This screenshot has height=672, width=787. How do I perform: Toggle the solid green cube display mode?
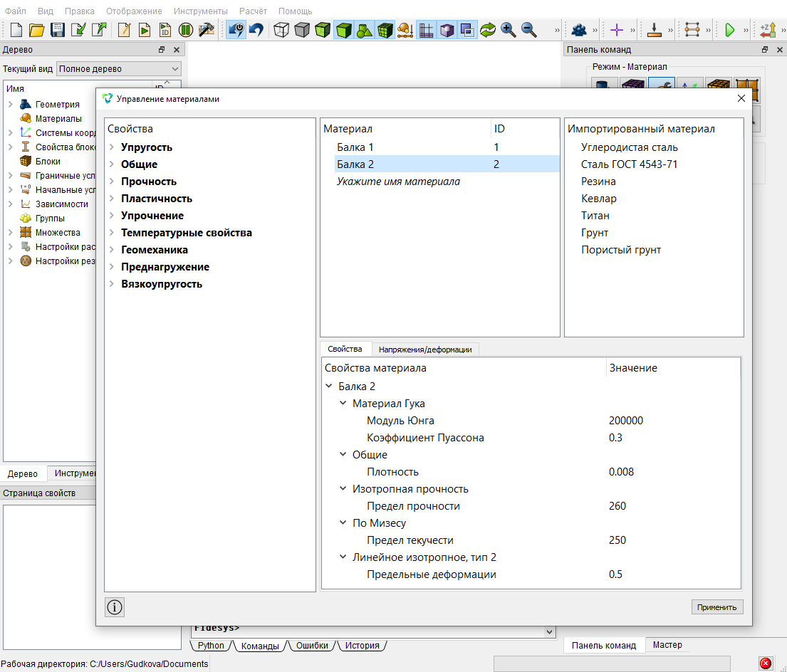(x=344, y=30)
